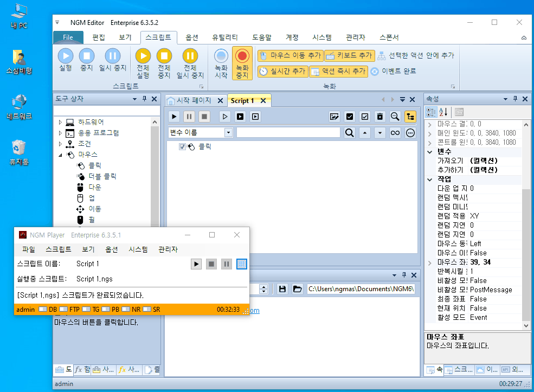Expand 응용 프로그램 tree node
Screen dimensions: 534x392
tap(60, 133)
